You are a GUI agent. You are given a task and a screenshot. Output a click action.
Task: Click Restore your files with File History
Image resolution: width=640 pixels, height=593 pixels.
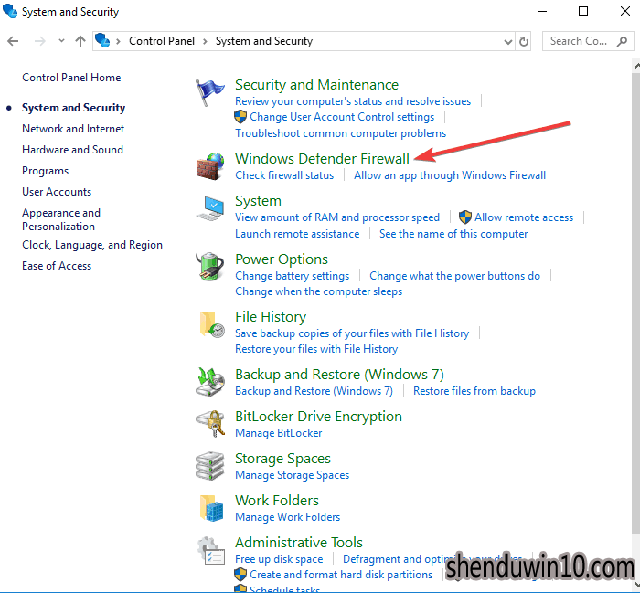[x=316, y=349]
